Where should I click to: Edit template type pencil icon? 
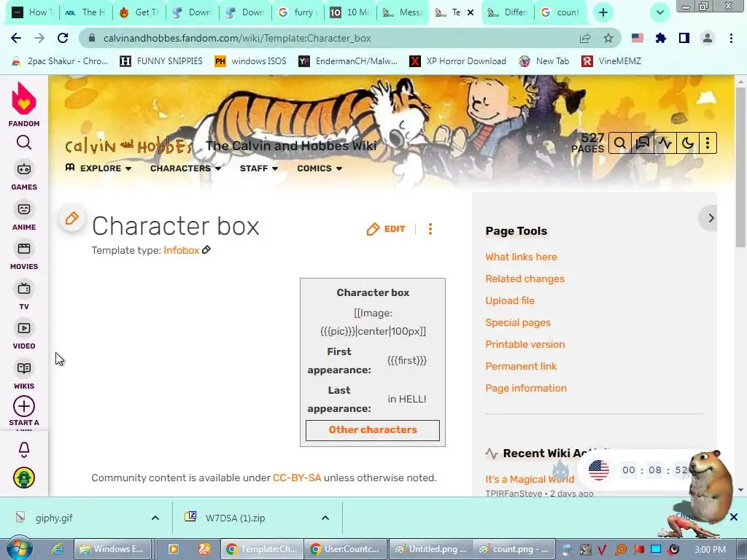pyautogui.click(x=206, y=249)
